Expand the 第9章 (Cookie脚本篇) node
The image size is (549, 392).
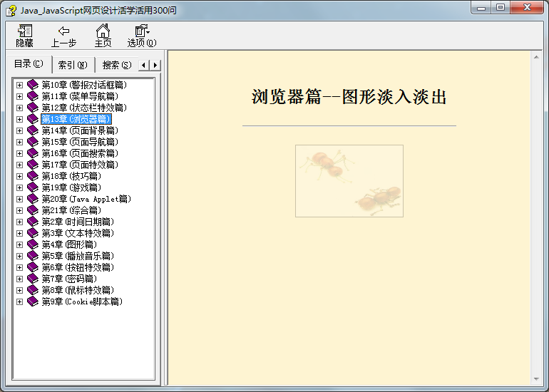click(x=20, y=301)
